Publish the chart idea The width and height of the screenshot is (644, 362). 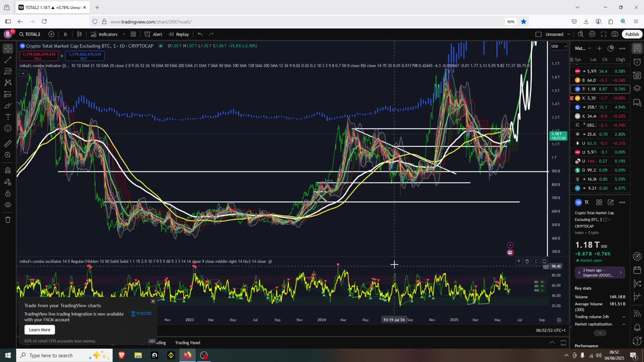click(x=632, y=34)
